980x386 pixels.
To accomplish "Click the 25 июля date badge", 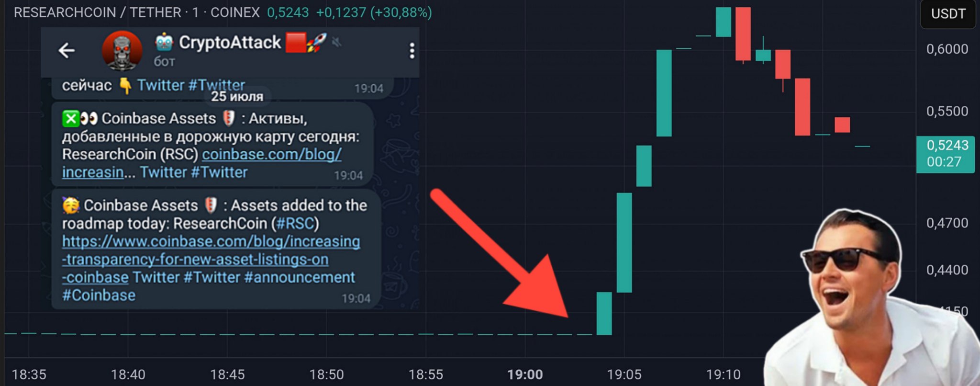I will tap(237, 96).
